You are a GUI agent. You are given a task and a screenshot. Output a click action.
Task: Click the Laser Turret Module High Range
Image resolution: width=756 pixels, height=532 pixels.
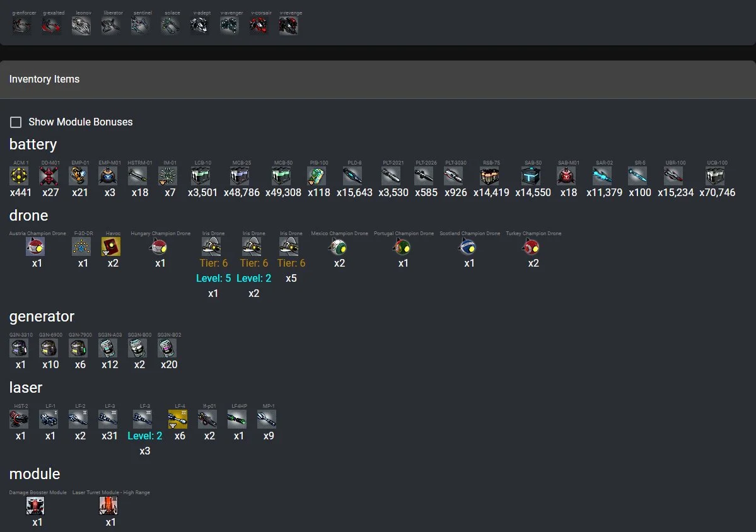(109, 506)
